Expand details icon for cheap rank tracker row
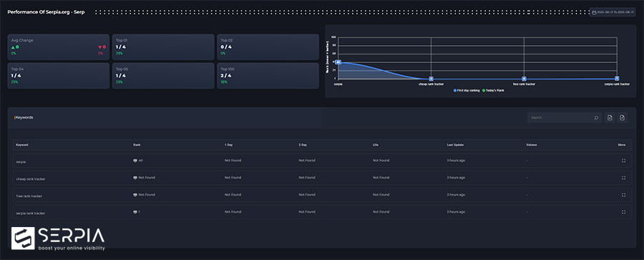The image size is (644, 260). 623,178
